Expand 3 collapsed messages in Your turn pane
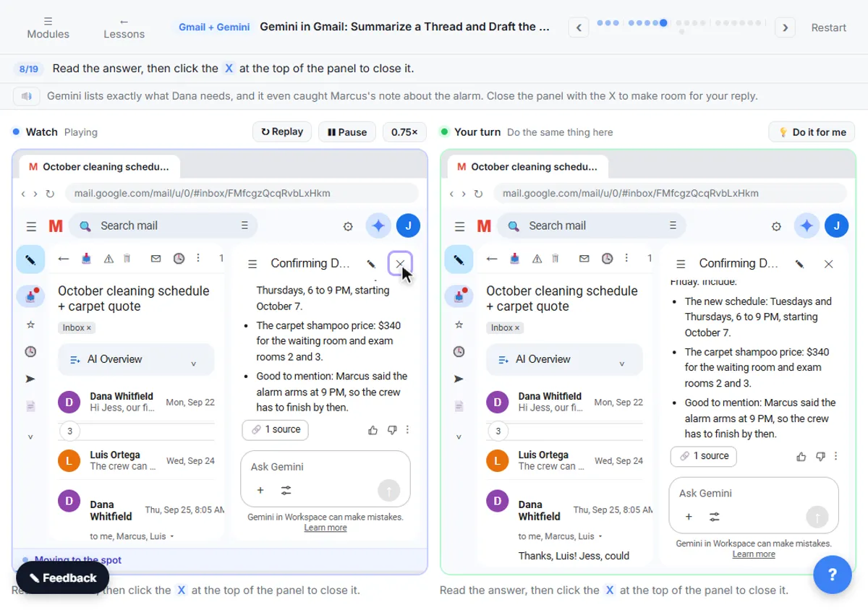Viewport: 868px width, 610px height. [498, 432]
